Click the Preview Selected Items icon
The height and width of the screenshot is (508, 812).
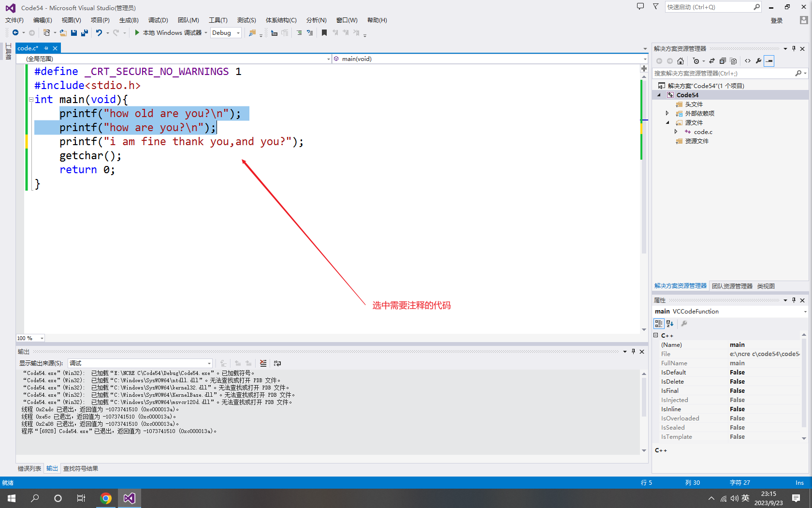pyautogui.click(x=769, y=61)
